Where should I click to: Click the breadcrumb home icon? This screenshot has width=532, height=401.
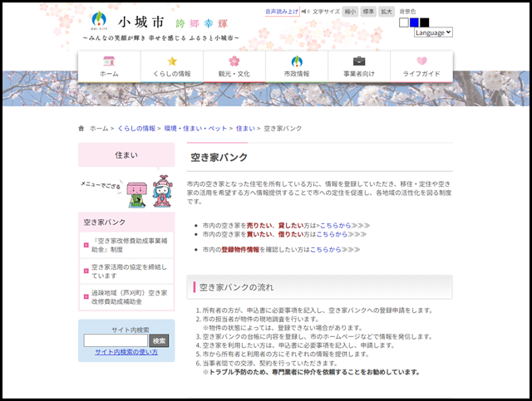pos(81,128)
